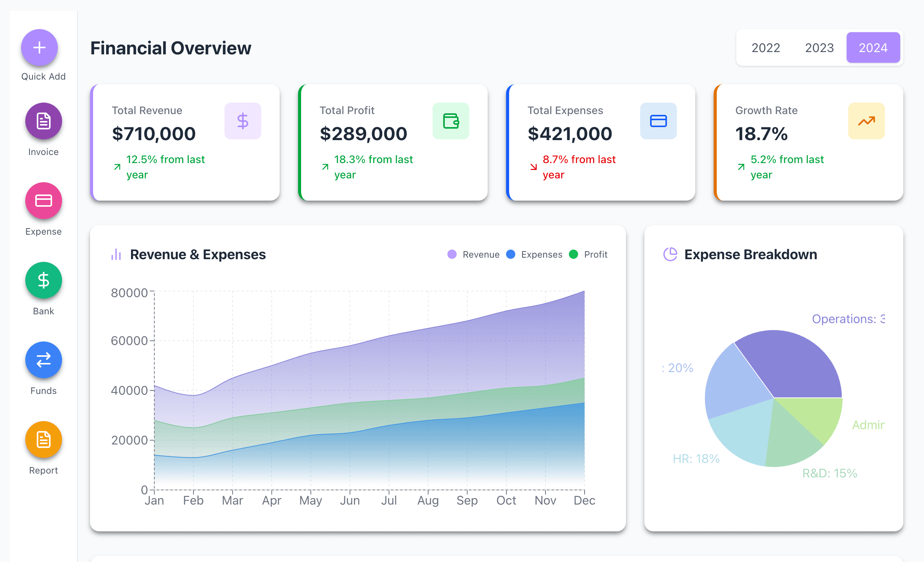Click the pie chart icon beside Expense Breakdown
This screenshot has height=562, width=924.
[x=670, y=255]
